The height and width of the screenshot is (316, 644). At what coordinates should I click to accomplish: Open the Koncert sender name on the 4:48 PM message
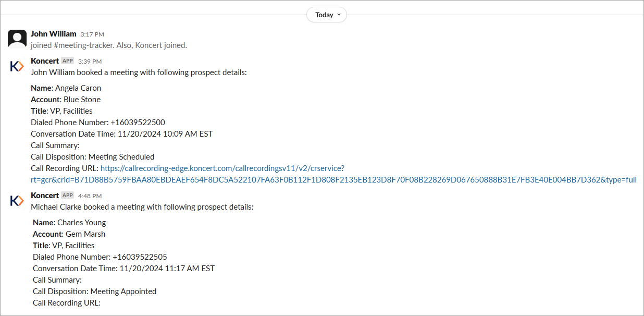(x=45, y=196)
